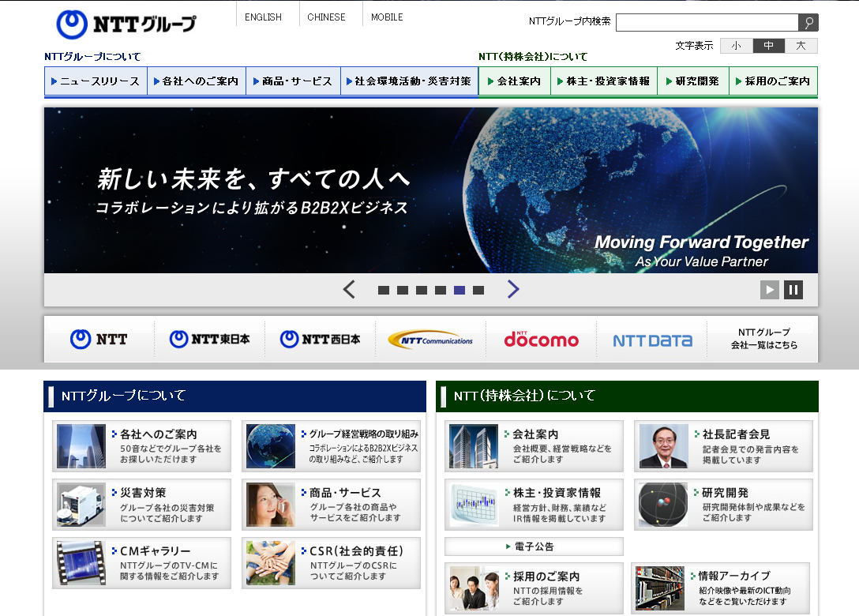Open the 株主・投資家情報 card
The image size is (859, 616).
[x=535, y=505]
